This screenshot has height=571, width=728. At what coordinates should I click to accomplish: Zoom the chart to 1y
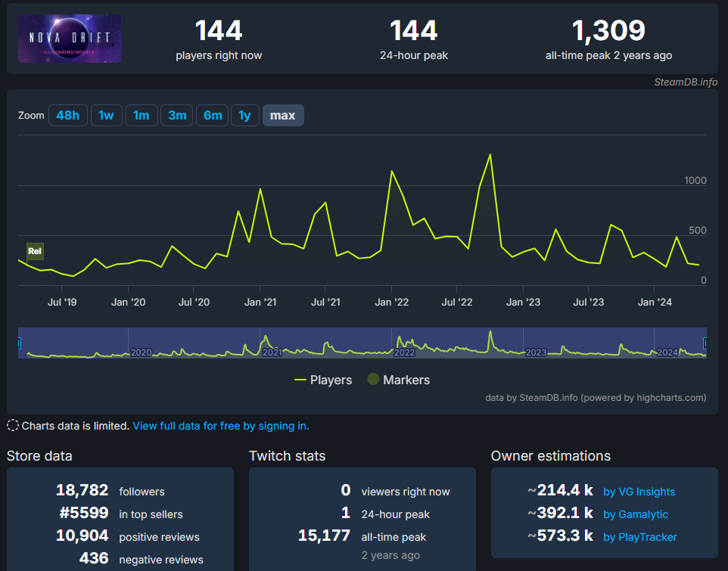click(244, 116)
